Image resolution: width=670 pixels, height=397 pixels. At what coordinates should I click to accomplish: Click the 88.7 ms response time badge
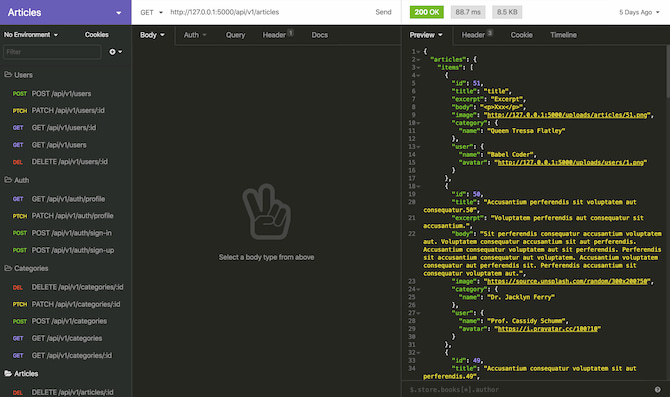click(468, 12)
